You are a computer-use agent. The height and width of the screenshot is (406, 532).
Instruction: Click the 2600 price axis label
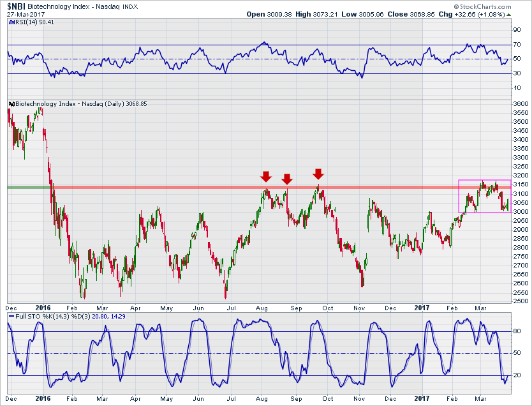521,283
